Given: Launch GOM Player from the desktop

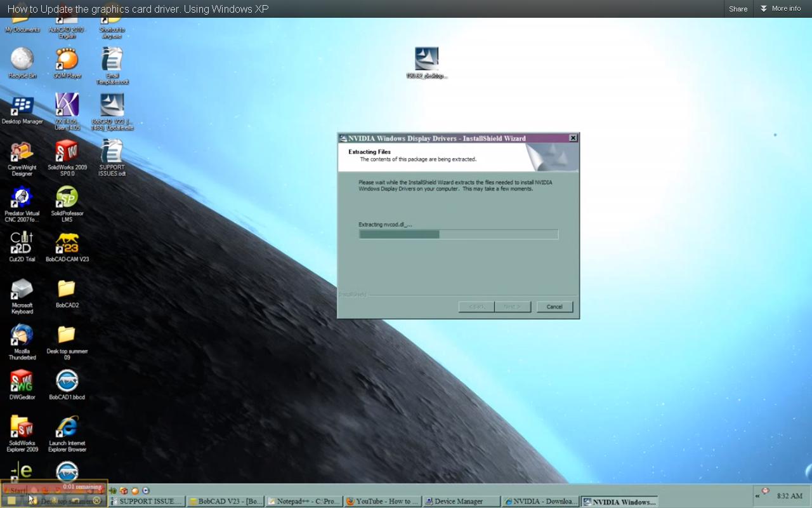Looking at the screenshot, I should 67,63.
